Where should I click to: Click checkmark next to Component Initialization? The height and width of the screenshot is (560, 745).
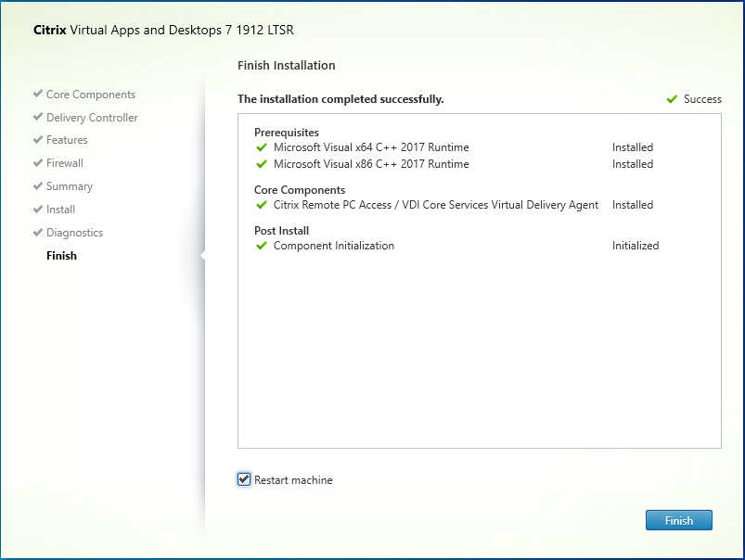coord(262,246)
